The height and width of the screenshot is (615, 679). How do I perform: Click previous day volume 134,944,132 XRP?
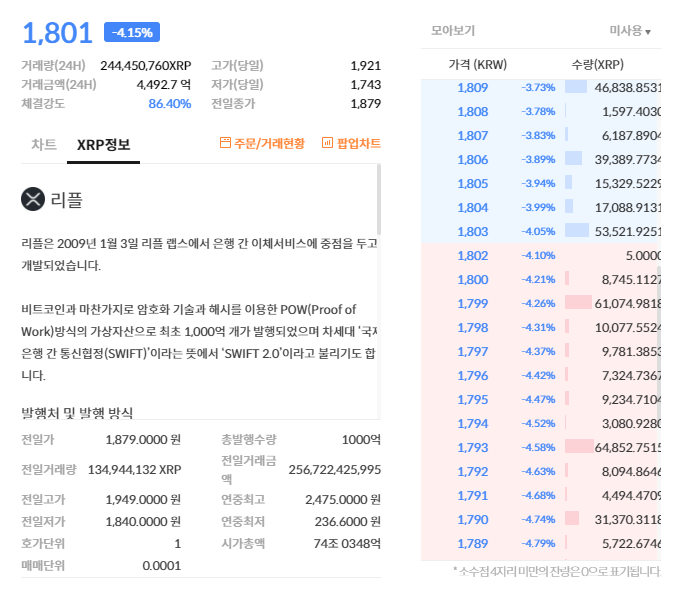tap(134, 469)
